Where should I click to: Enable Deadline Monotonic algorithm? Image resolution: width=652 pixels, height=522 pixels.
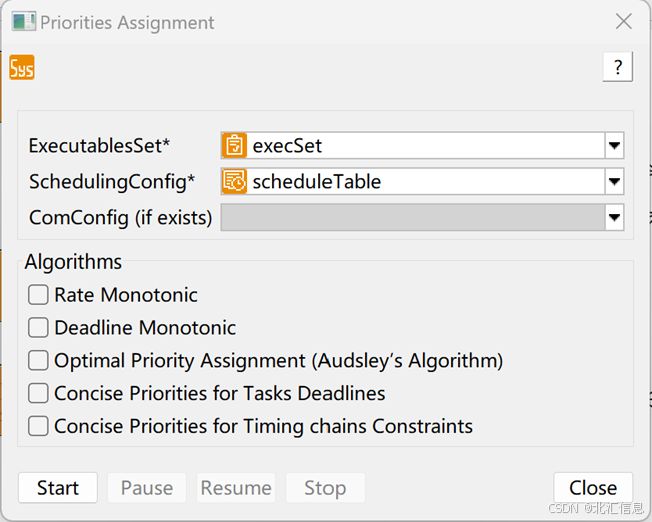click(38, 328)
